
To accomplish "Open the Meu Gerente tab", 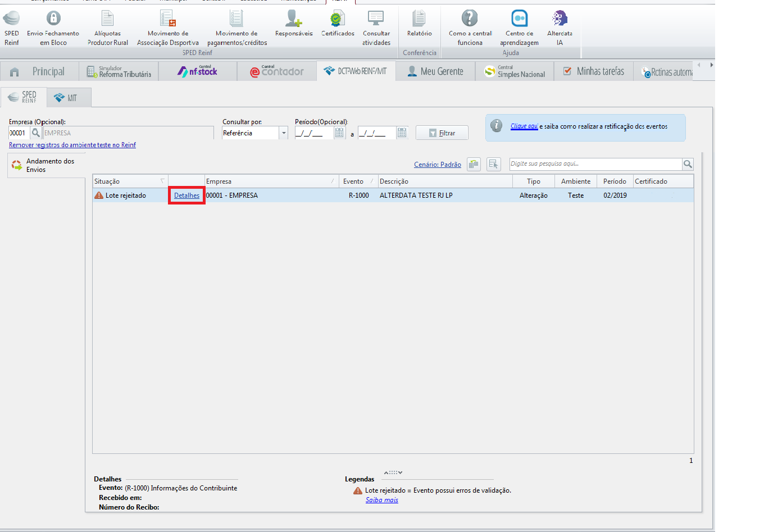I will [435, 72].
